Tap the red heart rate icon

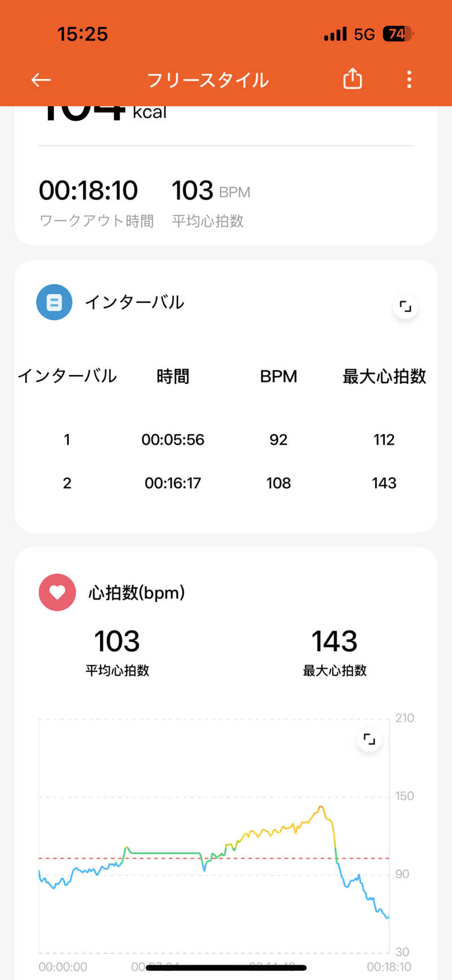click(x=57, y=592)
